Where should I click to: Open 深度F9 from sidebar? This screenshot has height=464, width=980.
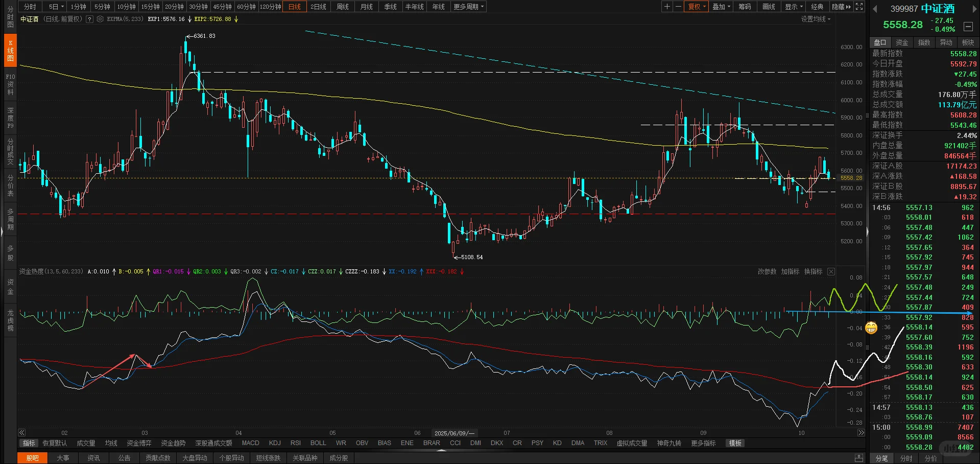(x=10, y=118)
